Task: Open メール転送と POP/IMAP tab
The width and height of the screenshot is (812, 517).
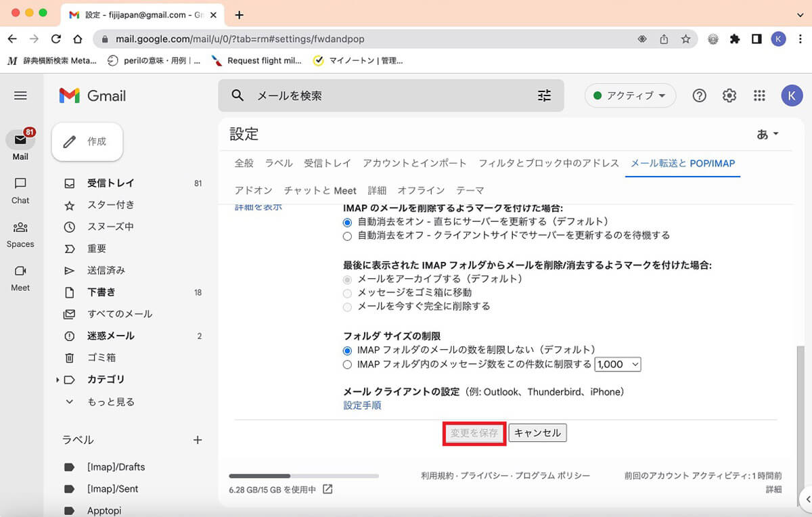Action: click(x=683, y=163)
